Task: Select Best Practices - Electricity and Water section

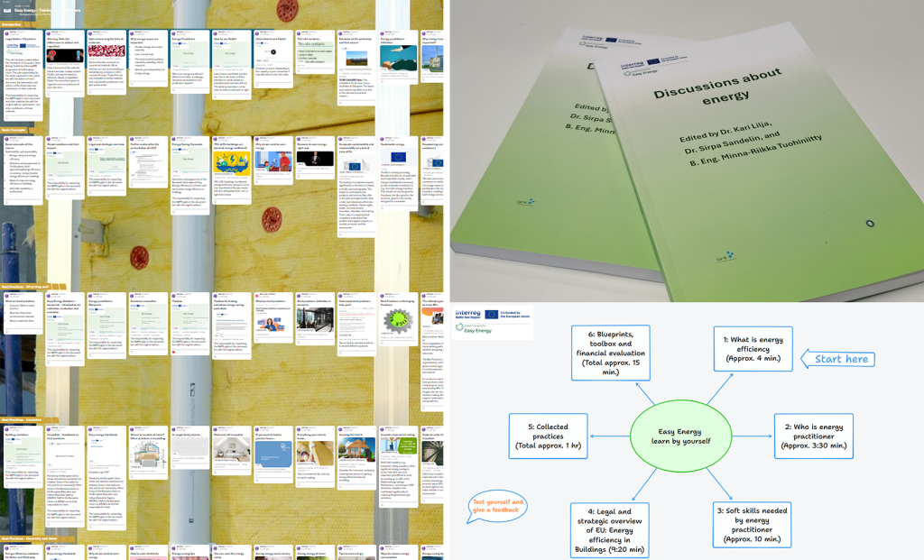Action: tap(29, 538)
